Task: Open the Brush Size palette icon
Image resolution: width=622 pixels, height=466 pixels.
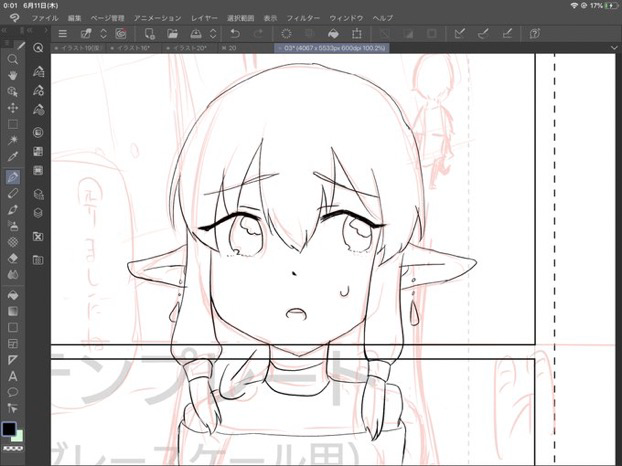Action: pyautogui.click(x=38, y=109)
